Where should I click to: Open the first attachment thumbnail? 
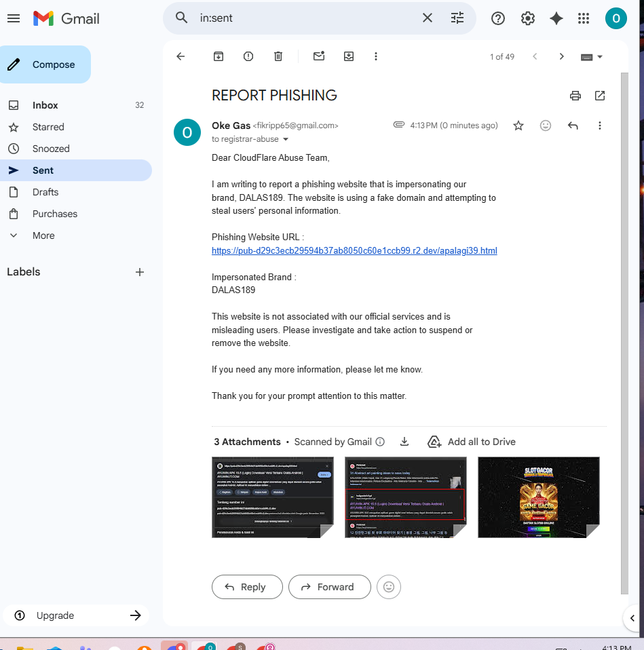(272, 497)
